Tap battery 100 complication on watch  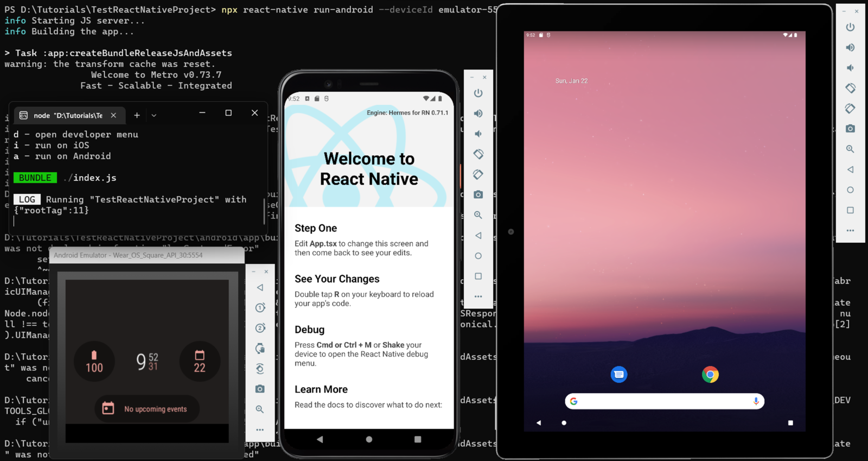[94, 362]
